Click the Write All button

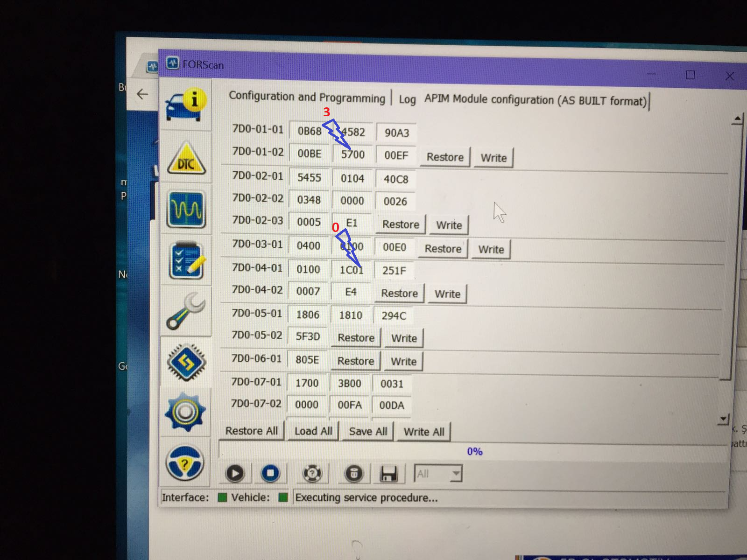click(x=424, y=432)
